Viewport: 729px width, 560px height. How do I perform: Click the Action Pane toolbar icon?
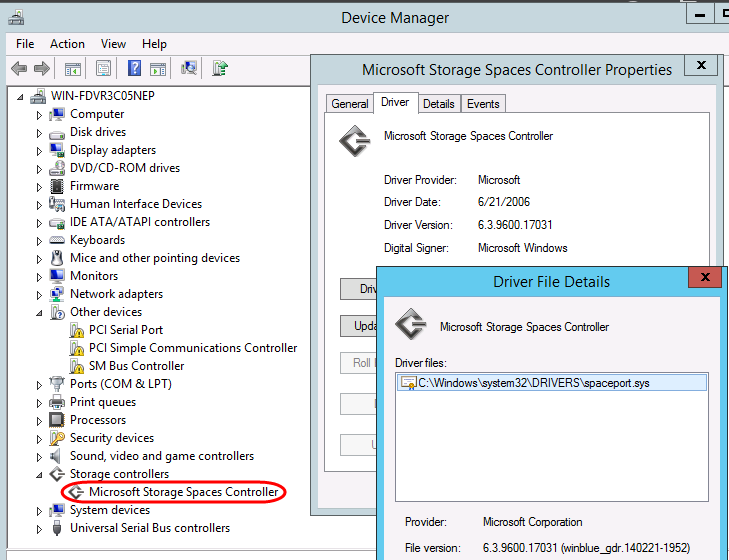(x=158, y=69)
